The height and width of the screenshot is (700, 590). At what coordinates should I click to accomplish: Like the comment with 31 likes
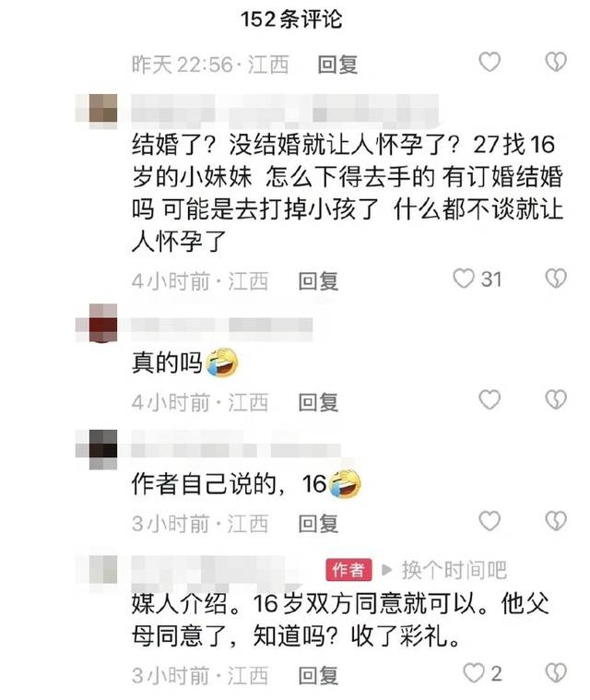point(464,279)
